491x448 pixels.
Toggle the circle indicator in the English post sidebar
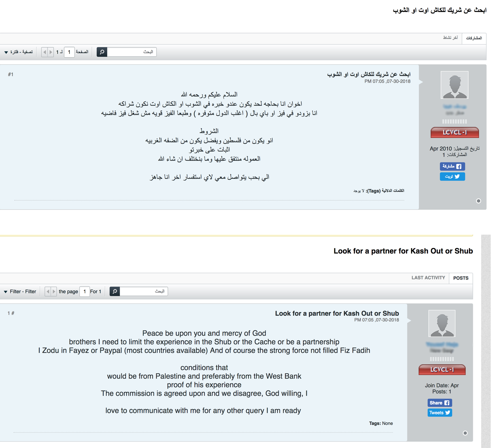pyautogui.click(x=465, y=433)
